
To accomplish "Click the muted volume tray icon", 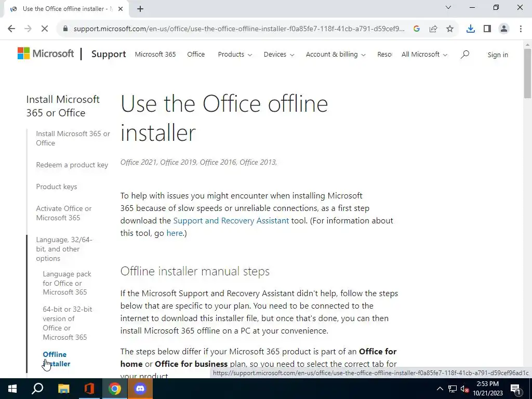I will (464, 389).
